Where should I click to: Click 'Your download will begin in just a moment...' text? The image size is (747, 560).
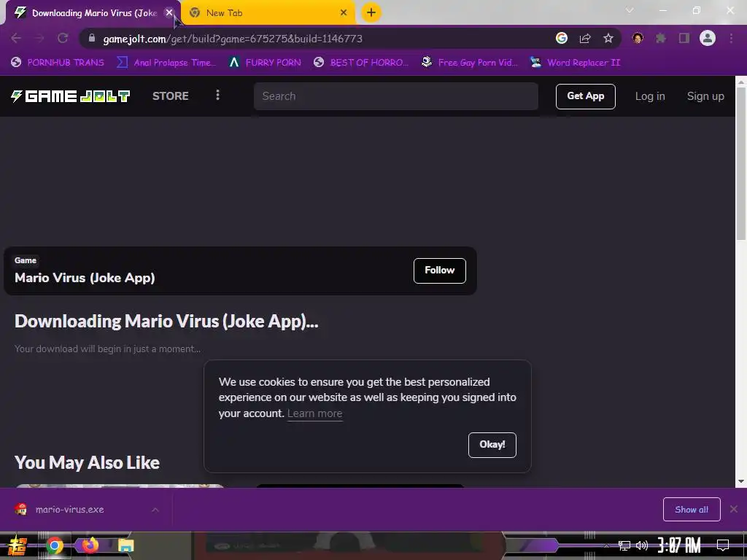coord(108,349)
